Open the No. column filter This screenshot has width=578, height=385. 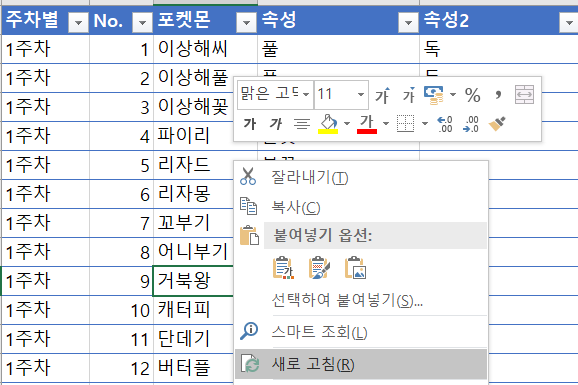coord(142,23)
